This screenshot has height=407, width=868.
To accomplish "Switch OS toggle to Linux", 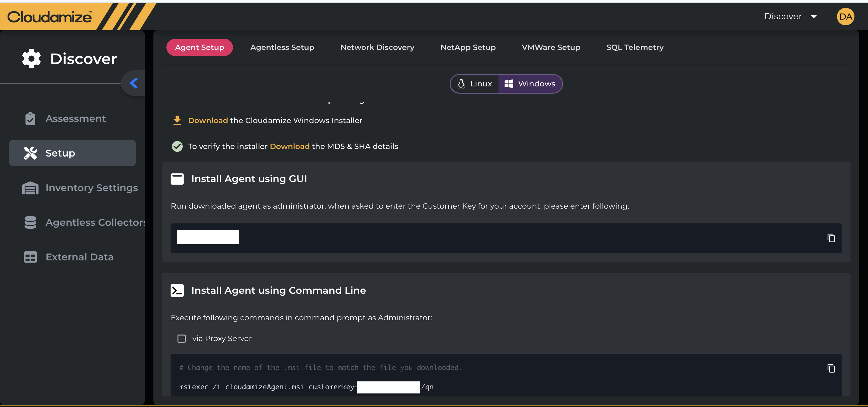I will pyautogui.click(x=475, y=84).
